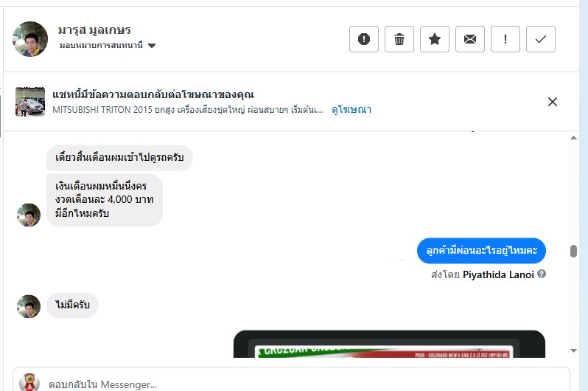This screenshot has width=588, height=391.
Task: Open the Colorado image attachment in chat
Action: tap(389, 344)
